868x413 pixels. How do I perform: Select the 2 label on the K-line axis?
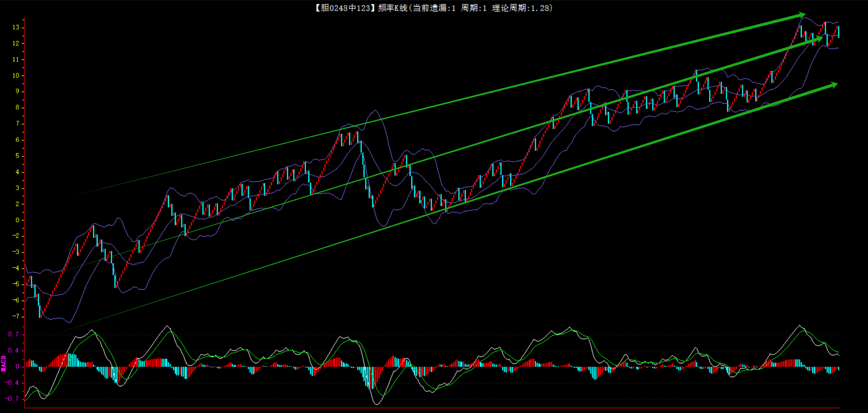tap(17, 204)
